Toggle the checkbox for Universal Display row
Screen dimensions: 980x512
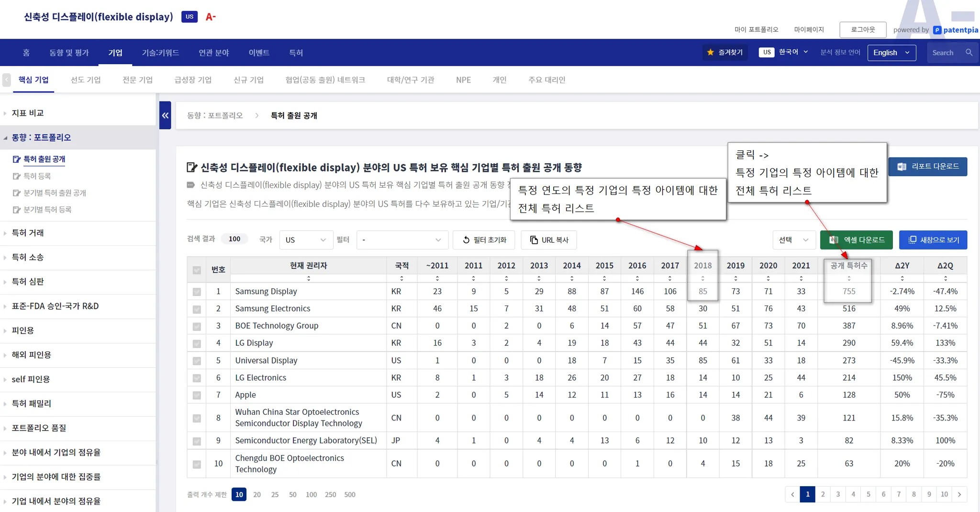(x=197, y=361)
